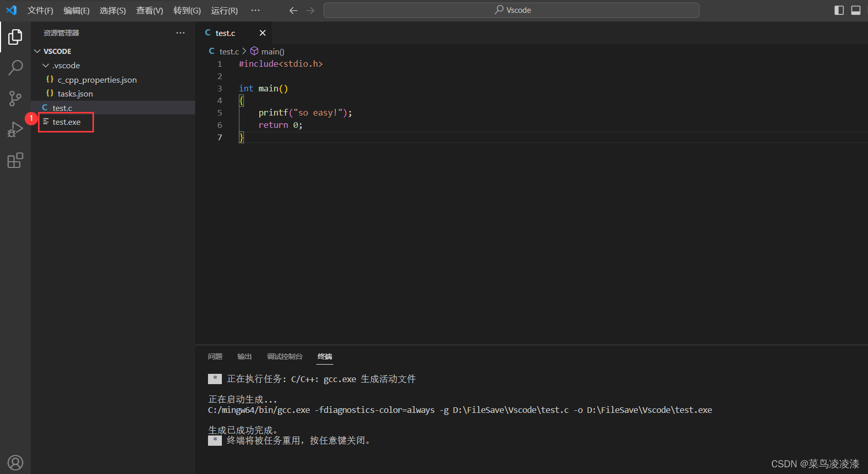
Task: Open the Source Control view icon
Action: coord(15,99)
